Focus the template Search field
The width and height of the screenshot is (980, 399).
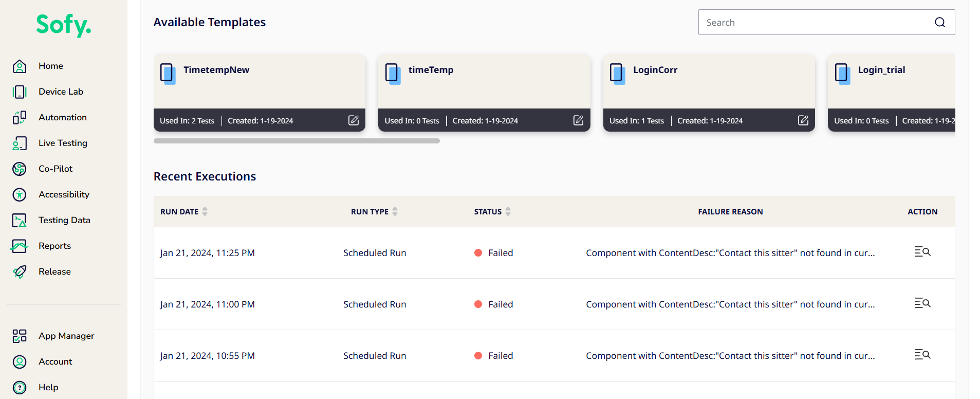[815, 22]
